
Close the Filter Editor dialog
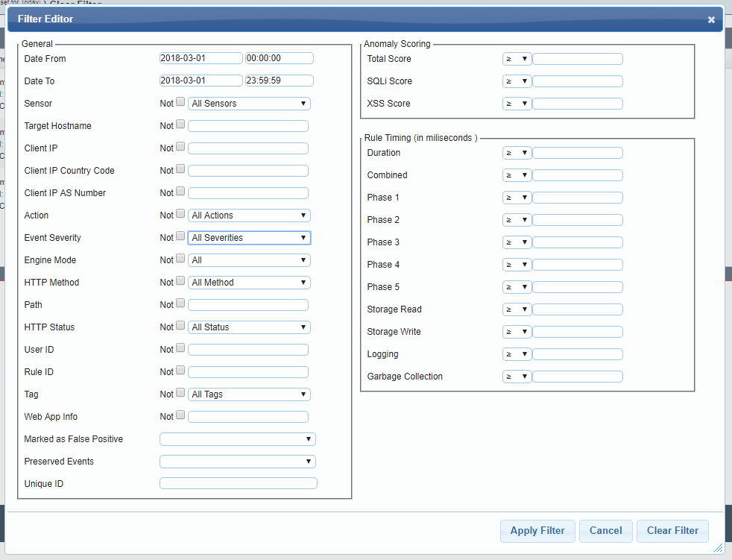(711, 19)
